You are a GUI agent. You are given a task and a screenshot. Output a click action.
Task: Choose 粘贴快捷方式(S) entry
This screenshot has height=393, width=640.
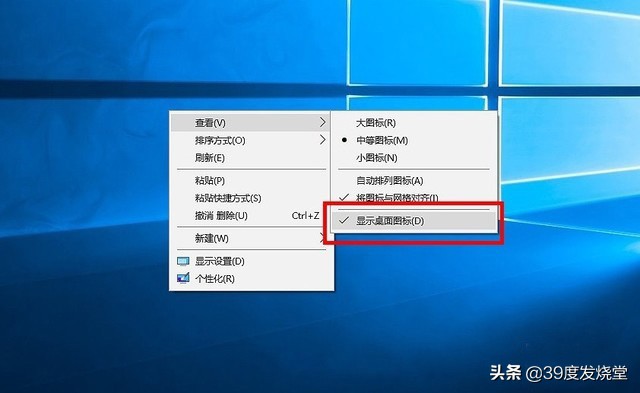(x=250, y=198)
